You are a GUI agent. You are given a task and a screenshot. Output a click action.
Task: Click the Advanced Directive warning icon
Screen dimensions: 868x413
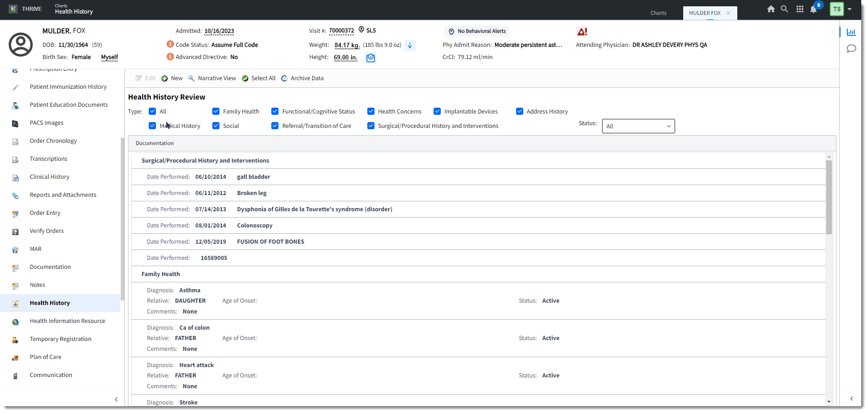(x=170, y=57)
